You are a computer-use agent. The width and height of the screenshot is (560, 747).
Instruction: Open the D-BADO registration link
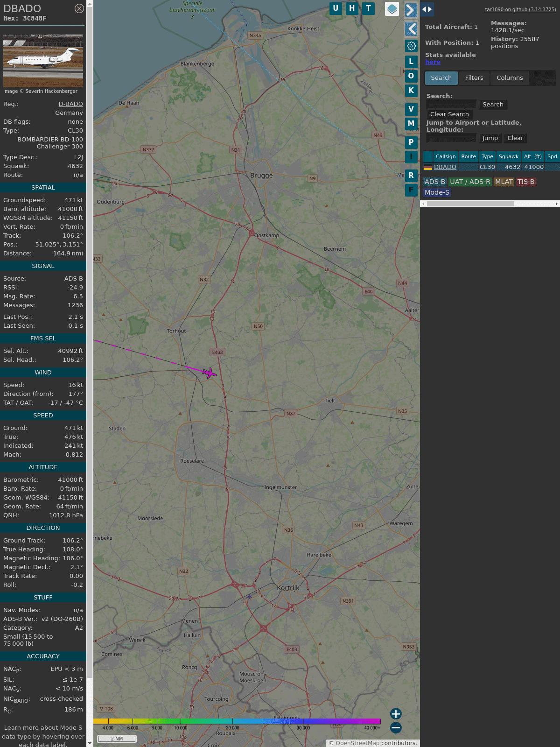(71, 104)
